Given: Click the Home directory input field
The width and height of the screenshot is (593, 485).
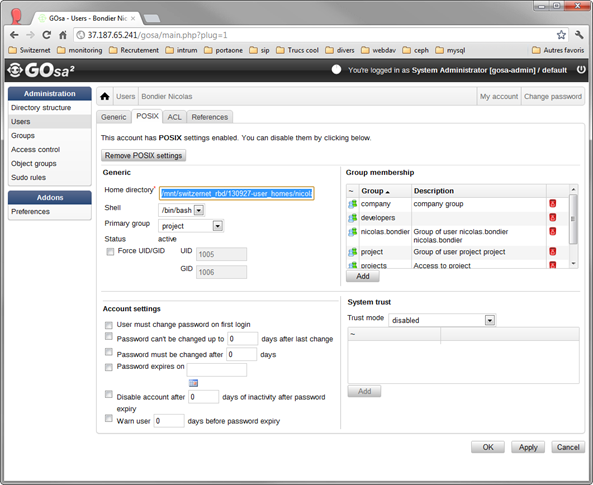Looking at the screenshot, I should 236,193.
